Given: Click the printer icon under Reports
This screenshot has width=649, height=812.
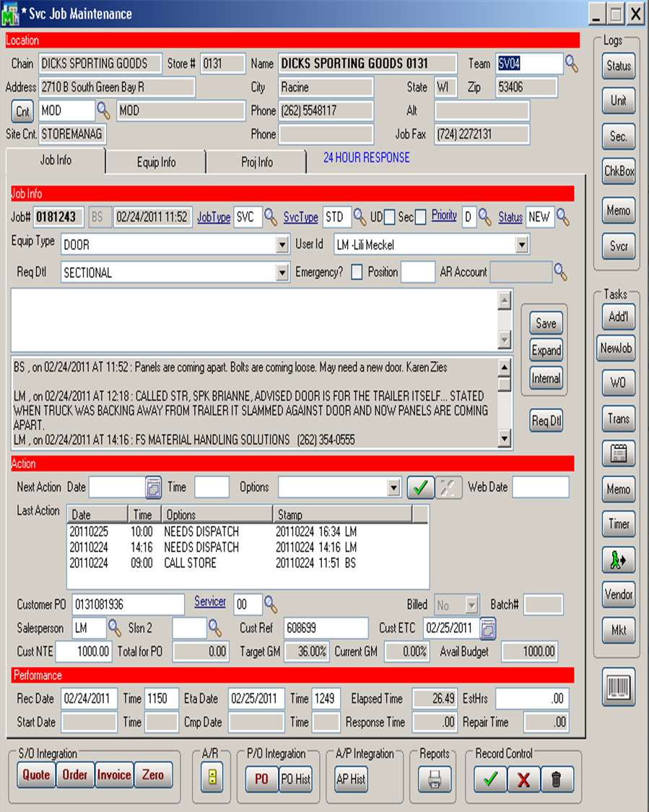Looking at the screenshot, I should point(435,779).
